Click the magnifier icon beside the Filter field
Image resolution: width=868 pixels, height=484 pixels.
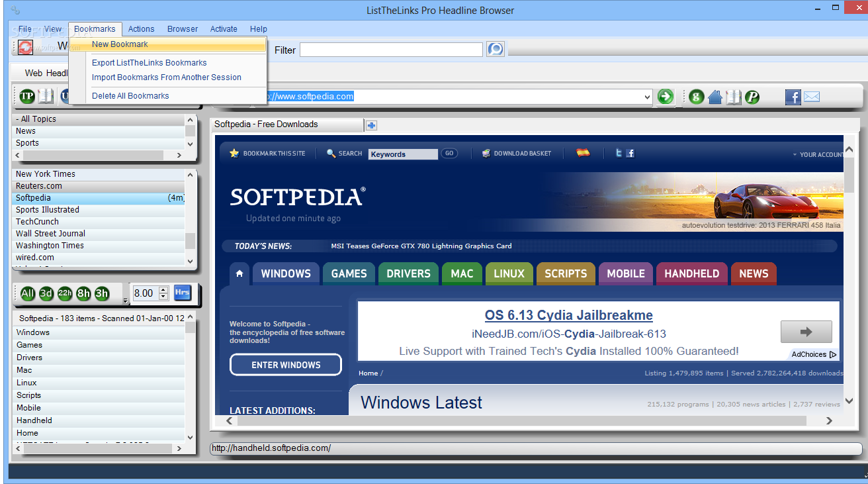click(x=496, y=49)
